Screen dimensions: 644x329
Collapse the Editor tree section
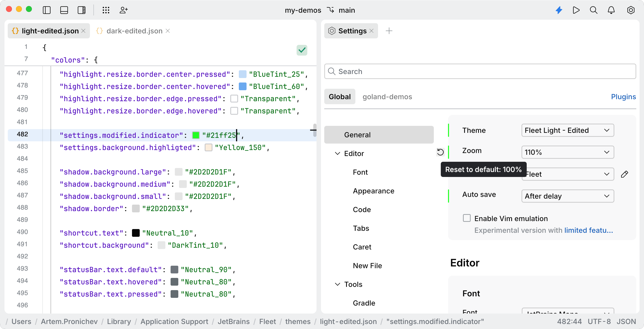click(337, 153)
